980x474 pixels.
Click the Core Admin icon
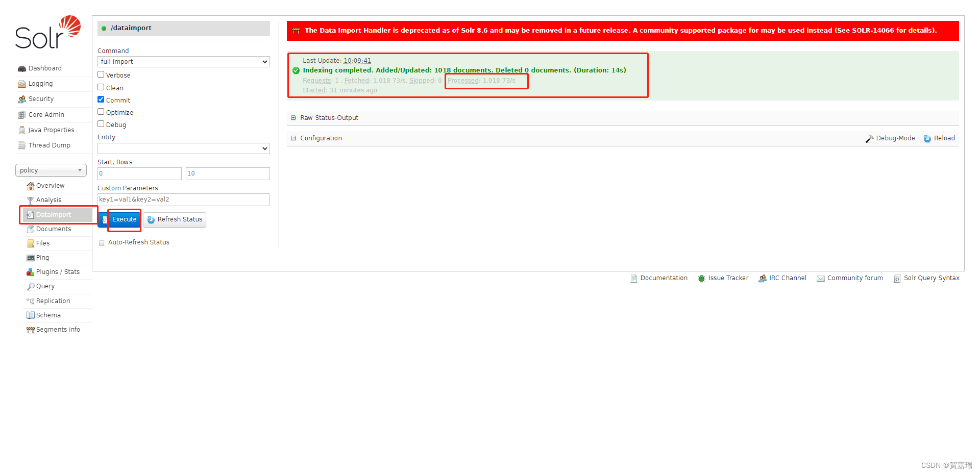[x=22, y=115]
